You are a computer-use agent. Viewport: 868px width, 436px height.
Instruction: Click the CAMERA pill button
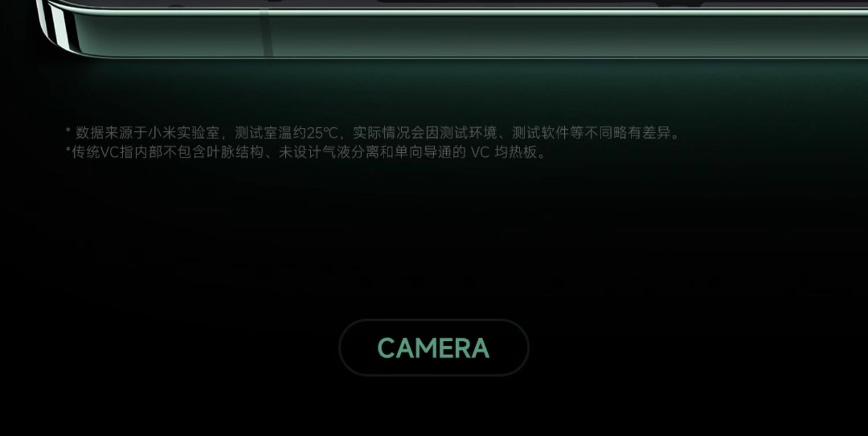[x=433, y=347]
